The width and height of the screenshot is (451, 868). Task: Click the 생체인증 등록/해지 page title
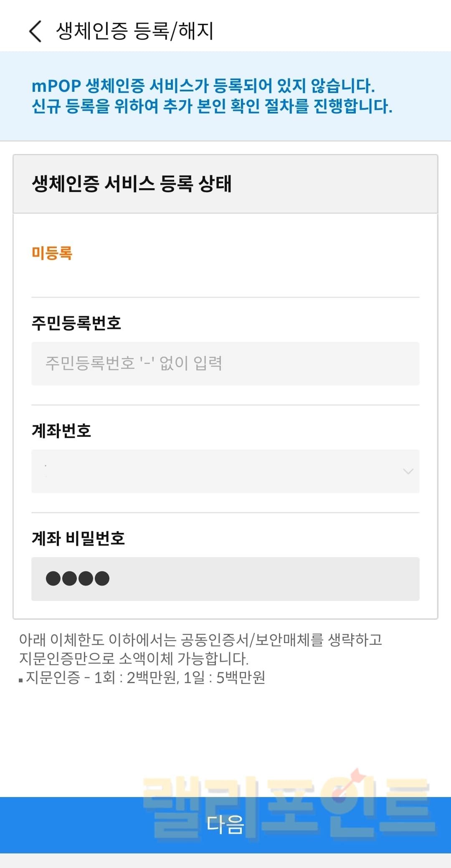coord(134,31)
